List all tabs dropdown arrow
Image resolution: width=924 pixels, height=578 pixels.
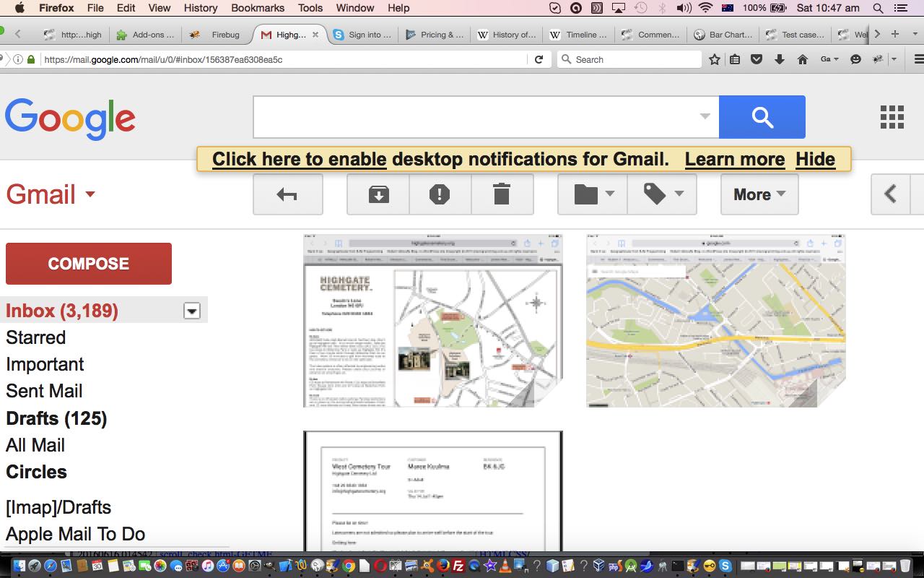915,34
